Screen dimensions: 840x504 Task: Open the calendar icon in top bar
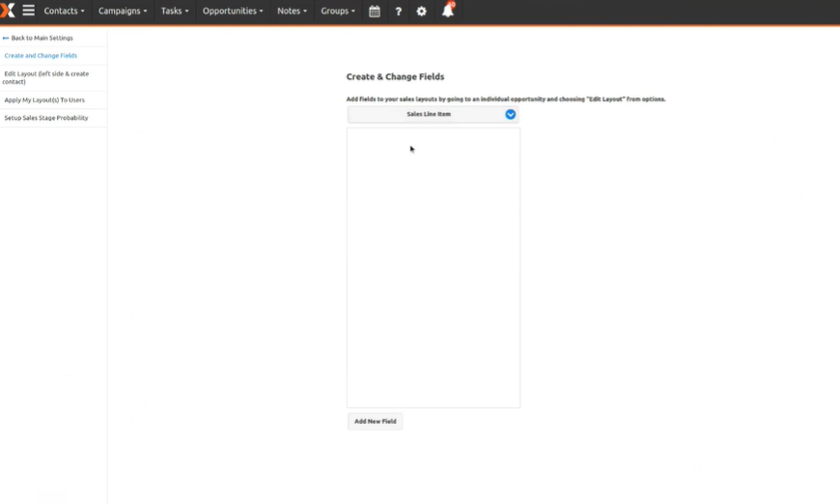point(375,12)
